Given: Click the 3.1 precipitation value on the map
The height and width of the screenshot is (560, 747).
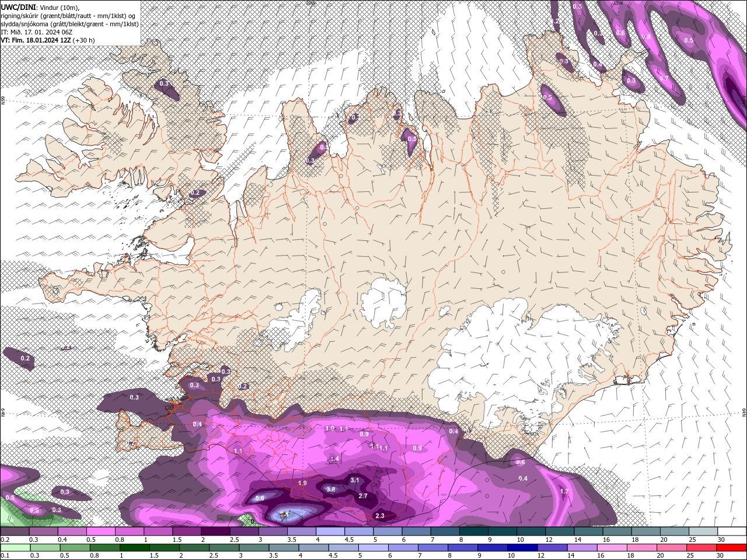Looking at the screenshot, I should pyautogui.click(x=355, y=480).
